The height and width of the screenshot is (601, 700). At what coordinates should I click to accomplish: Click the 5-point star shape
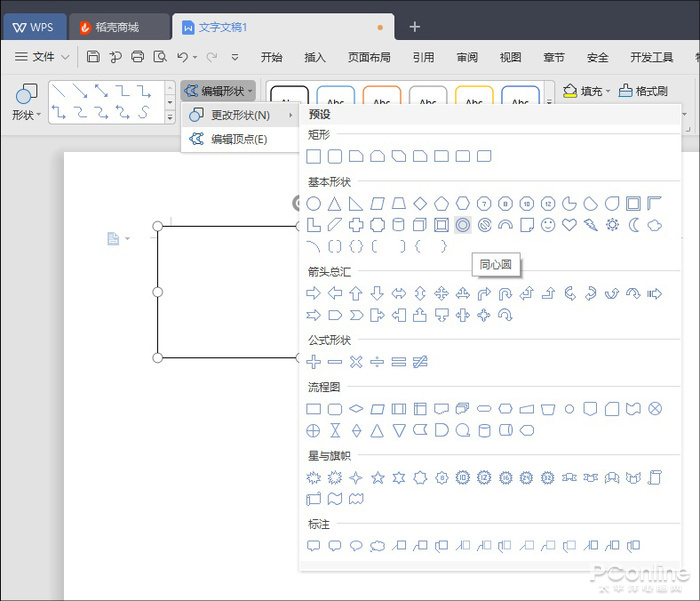pyautogui.click(x=378, y=477)
